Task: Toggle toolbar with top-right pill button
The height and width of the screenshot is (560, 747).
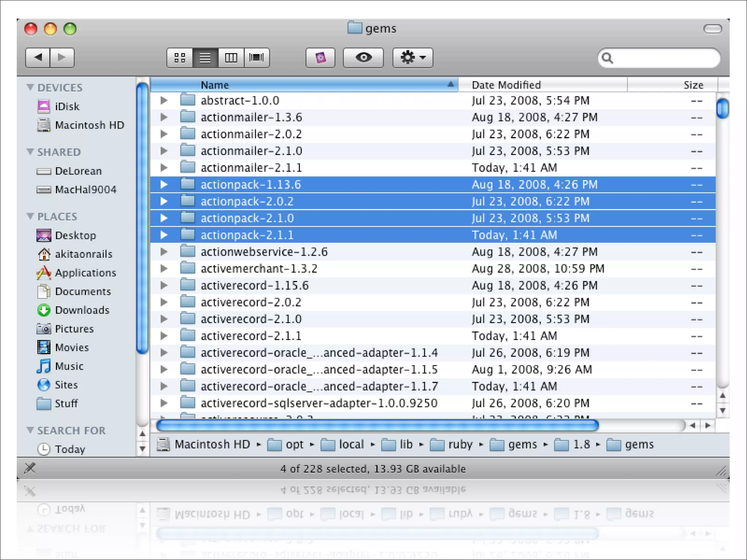Action: tap(712, 29)
